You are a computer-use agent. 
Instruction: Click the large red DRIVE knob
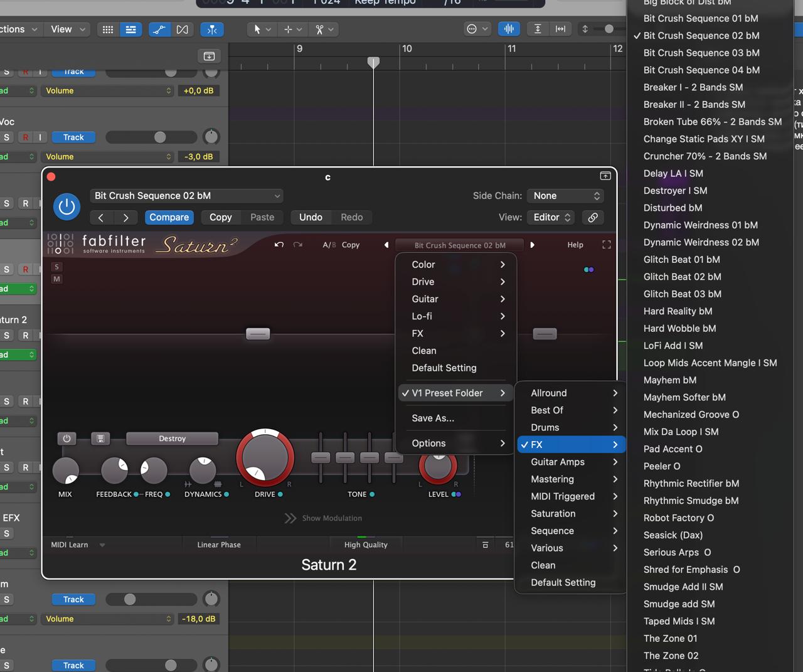click(265, 457)
